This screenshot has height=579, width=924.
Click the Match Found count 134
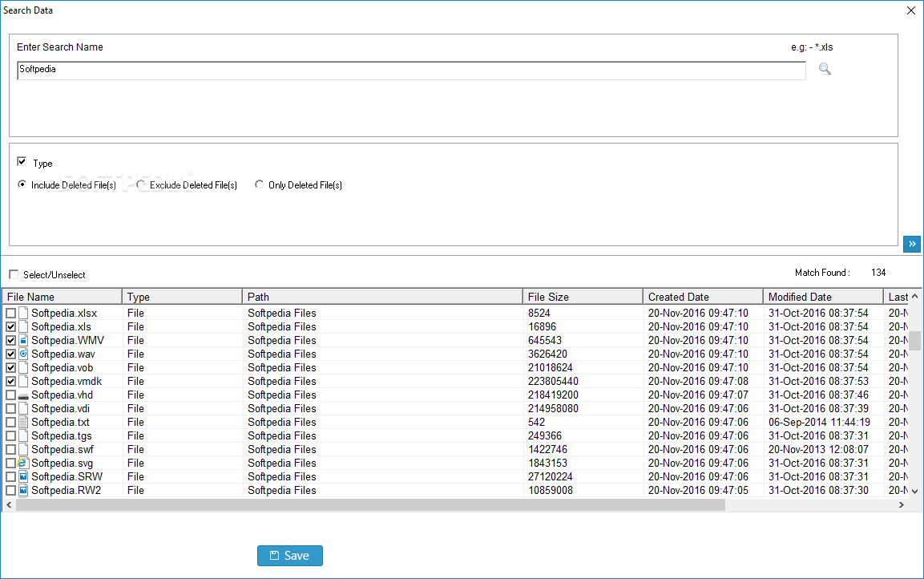pos(878,273)
